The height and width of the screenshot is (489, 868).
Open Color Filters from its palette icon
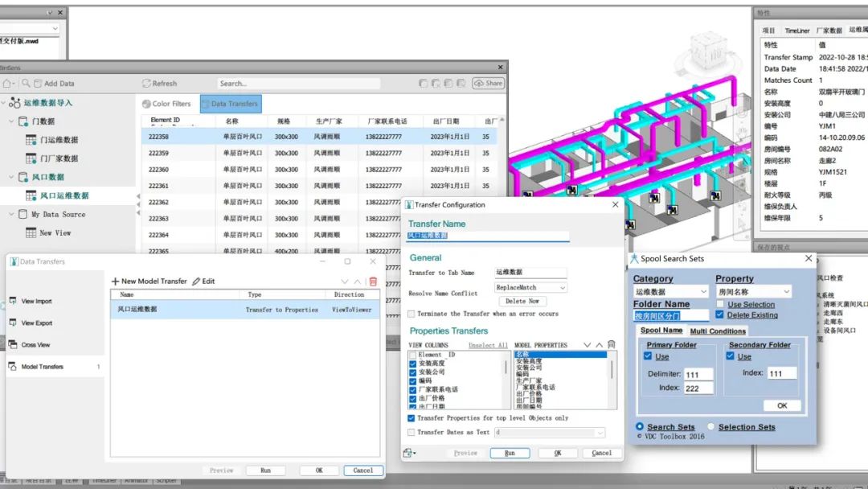click(145, 104)
